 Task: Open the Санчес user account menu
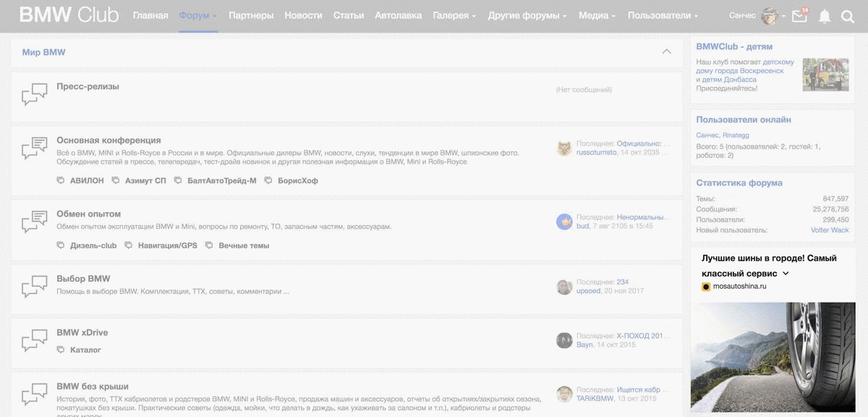click(742, 16)
